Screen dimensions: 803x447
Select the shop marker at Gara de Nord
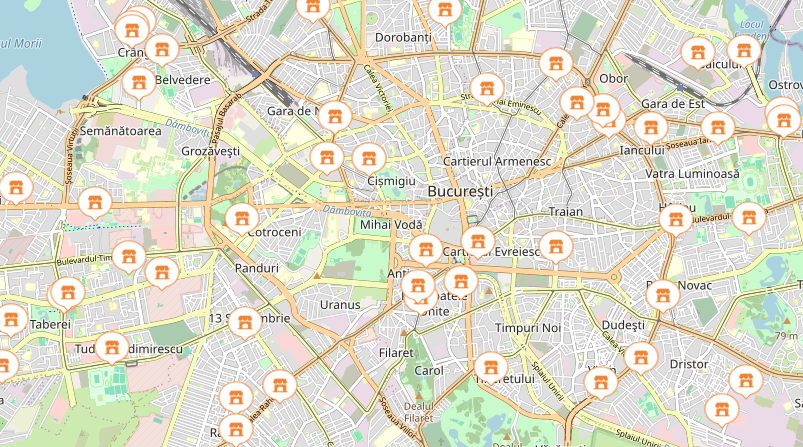[334, 117]
